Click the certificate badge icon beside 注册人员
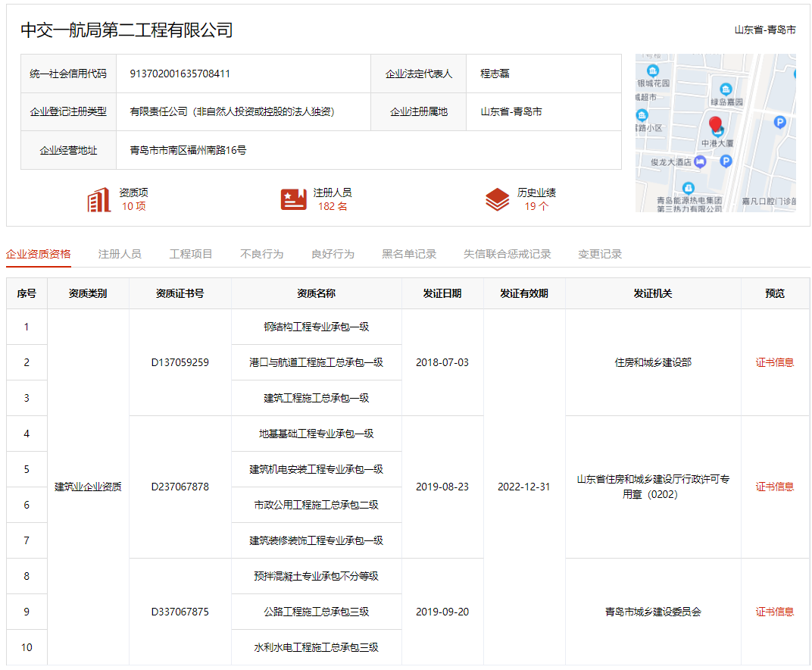This screenshot has width=812, height=670. click(294, 199)
